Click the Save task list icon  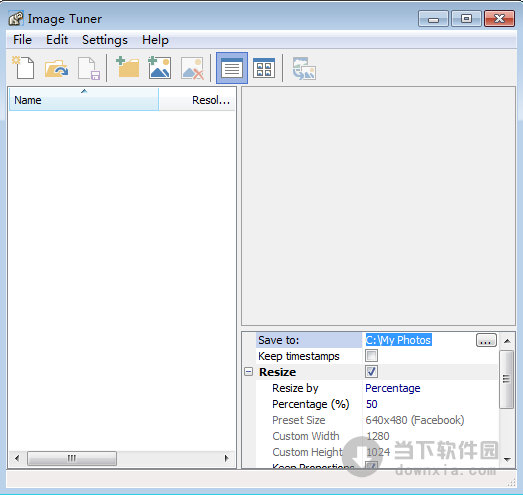(89, 68)
